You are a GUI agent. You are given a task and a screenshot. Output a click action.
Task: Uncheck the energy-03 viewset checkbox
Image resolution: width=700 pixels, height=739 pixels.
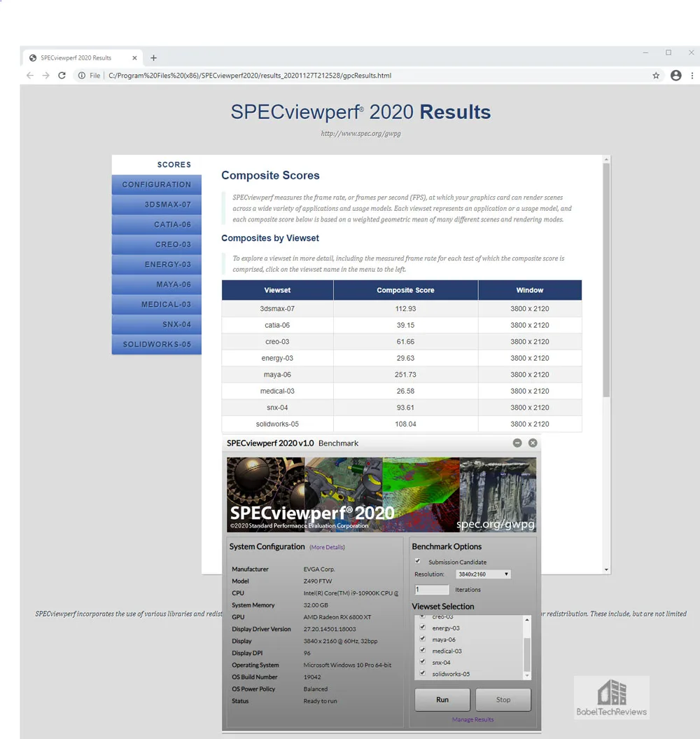[x=423, y=628]
